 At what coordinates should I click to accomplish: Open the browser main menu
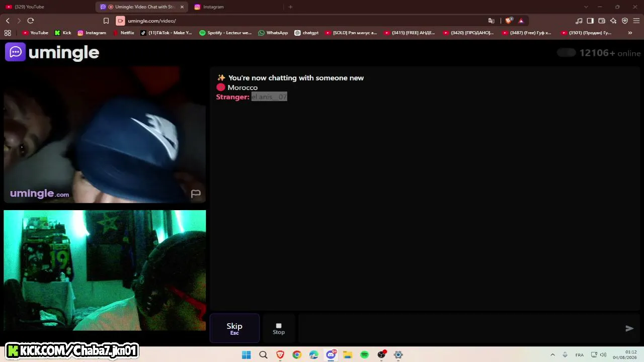pyautogui.click(x=636, y=21)
